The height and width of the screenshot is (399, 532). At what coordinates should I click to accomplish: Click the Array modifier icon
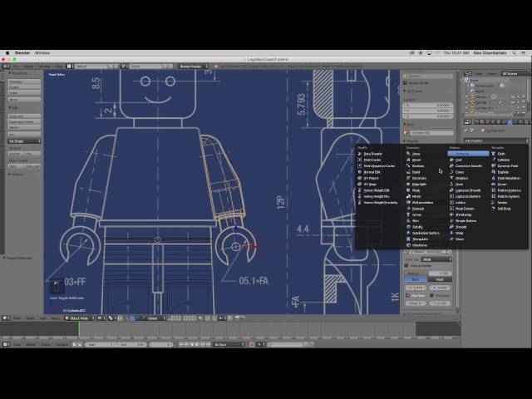point(408,154)
